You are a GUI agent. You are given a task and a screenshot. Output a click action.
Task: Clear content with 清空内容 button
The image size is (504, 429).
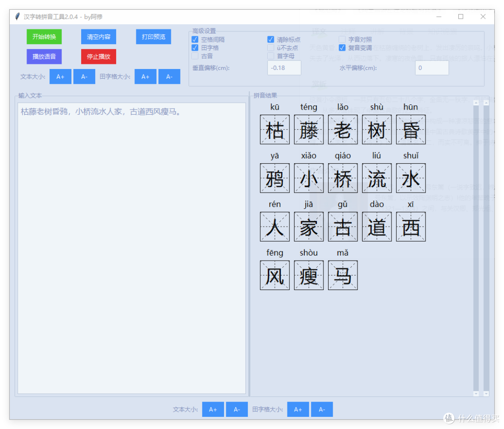coord(98,37)
